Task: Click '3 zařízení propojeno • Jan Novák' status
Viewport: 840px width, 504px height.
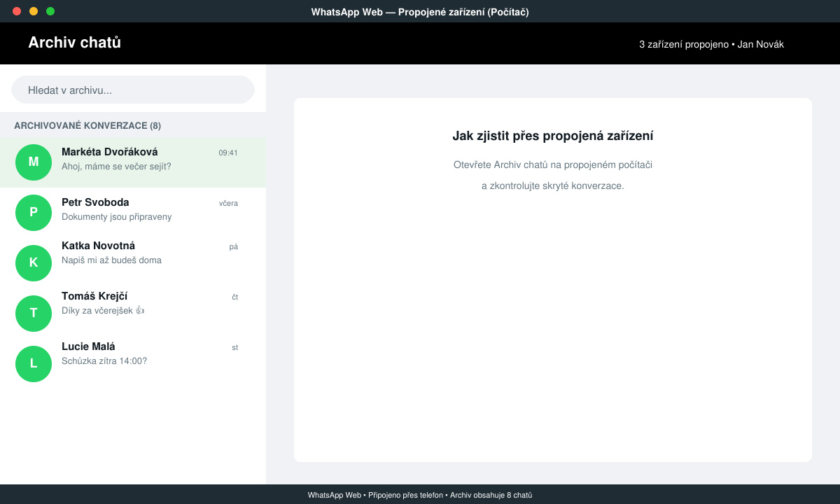Action: pos(711,44)
